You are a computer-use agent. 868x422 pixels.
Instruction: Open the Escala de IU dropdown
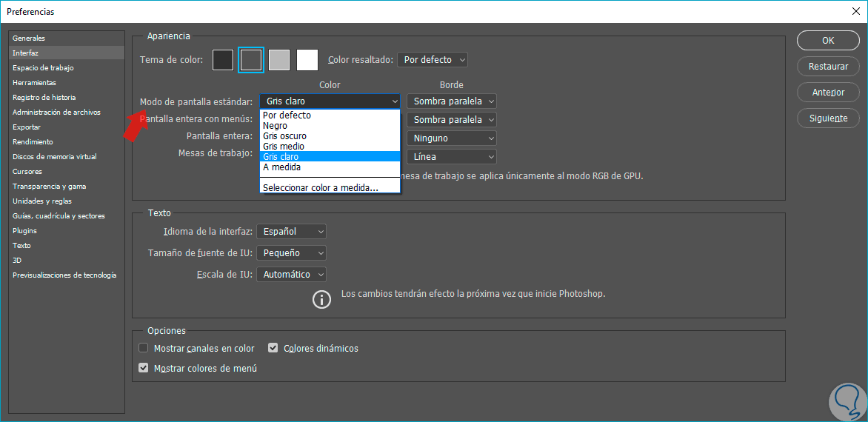[291, 274]
